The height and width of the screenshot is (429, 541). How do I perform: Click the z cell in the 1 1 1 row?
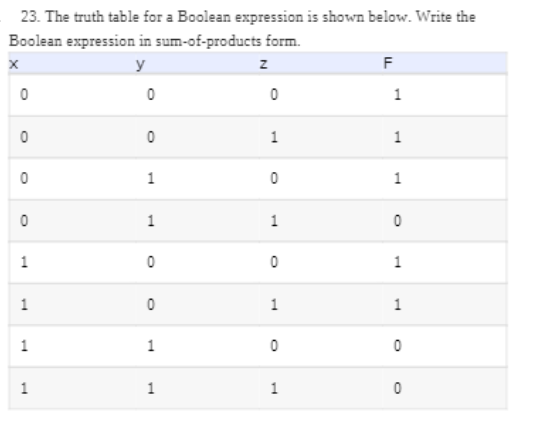274,389
